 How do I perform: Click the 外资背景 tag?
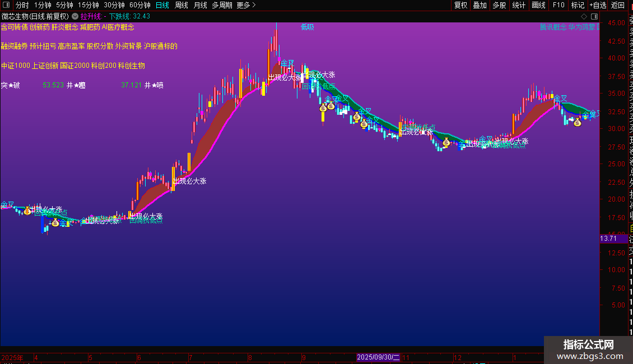[x=128, y=46]
